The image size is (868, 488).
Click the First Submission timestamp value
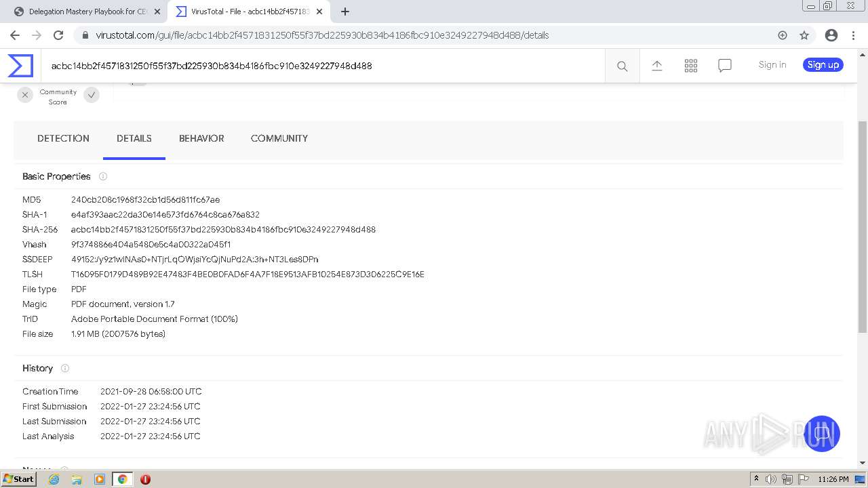click(151, 407)
